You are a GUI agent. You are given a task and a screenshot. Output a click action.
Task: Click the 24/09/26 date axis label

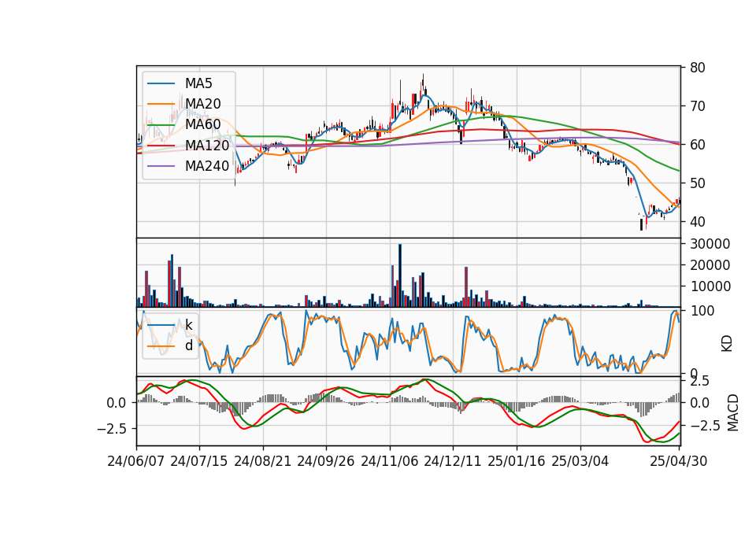(x=326, y=461)
